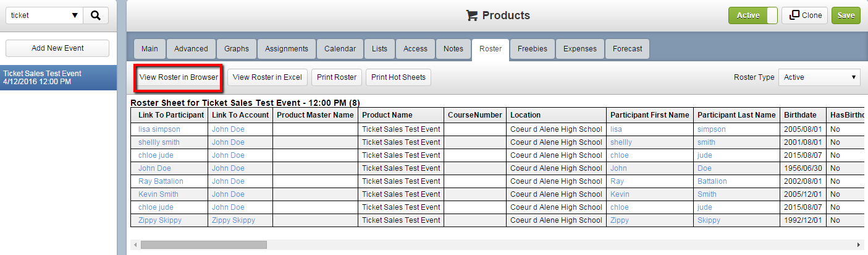Switch to the Advanced tab
This screenshot has width=868, height=255.
191,49
